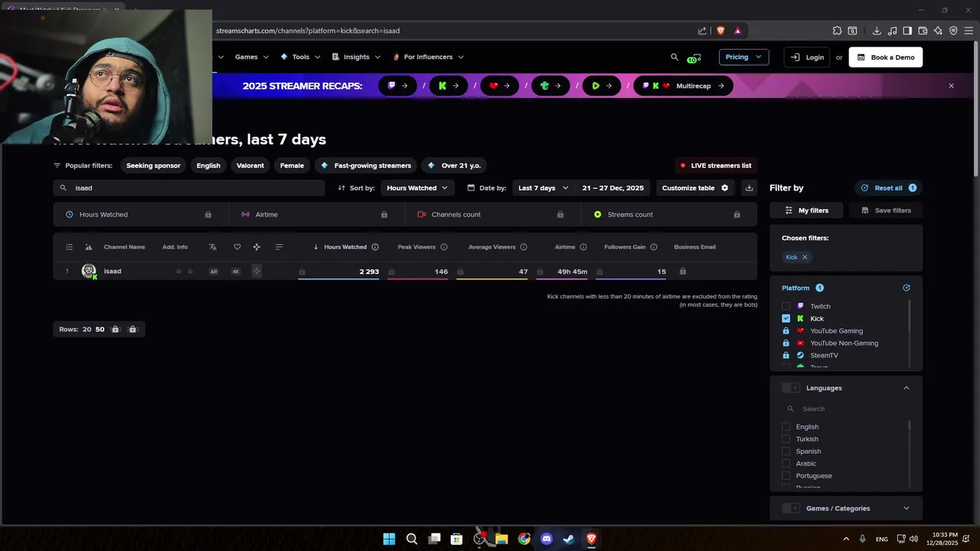Click the Brave Shields lion icon in address bar
Image resolution: width=980 pixels, height=551 pixels.
coord(720,31)
